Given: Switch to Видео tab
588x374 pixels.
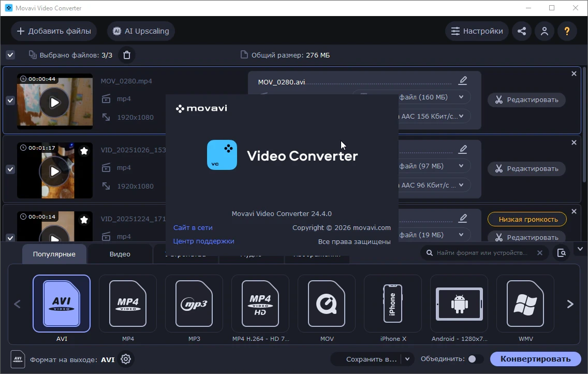Looking at the screenshot, I should [120, 254].
